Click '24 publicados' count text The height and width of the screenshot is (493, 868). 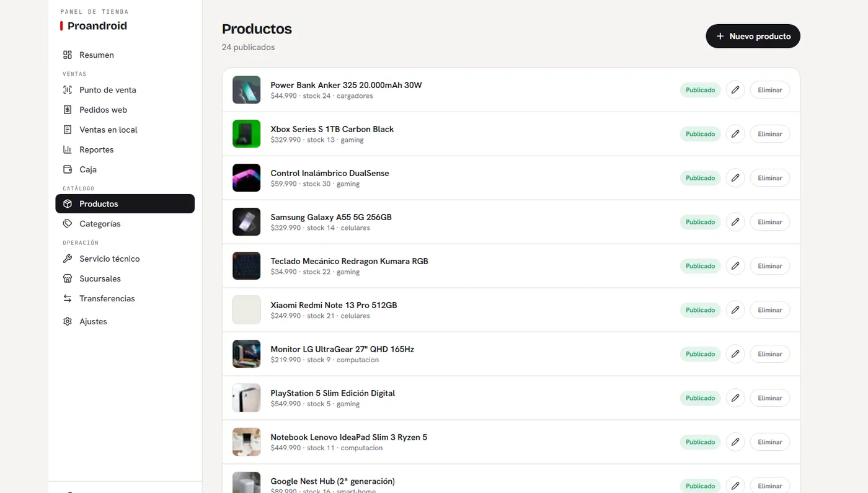point(248,47)
